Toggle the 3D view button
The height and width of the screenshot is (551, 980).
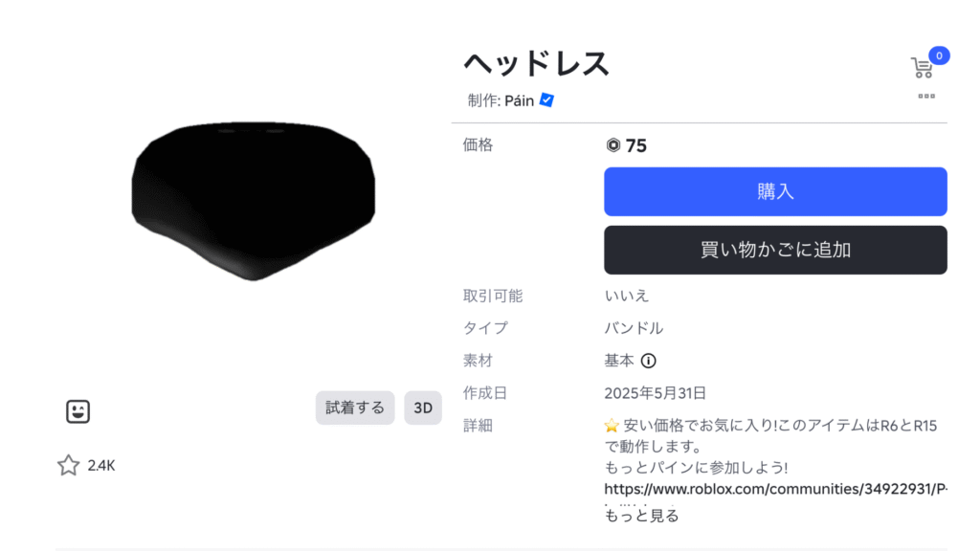click(422, 408)
